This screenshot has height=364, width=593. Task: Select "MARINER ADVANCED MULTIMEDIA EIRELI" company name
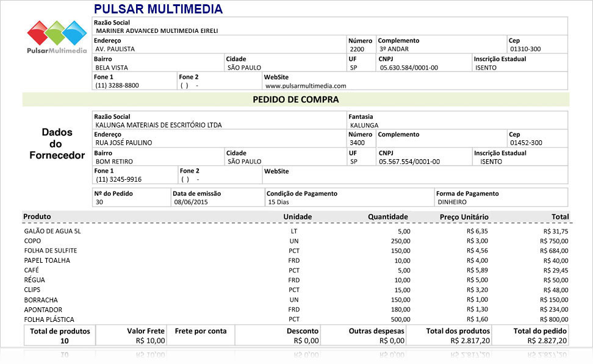[157, 30]
